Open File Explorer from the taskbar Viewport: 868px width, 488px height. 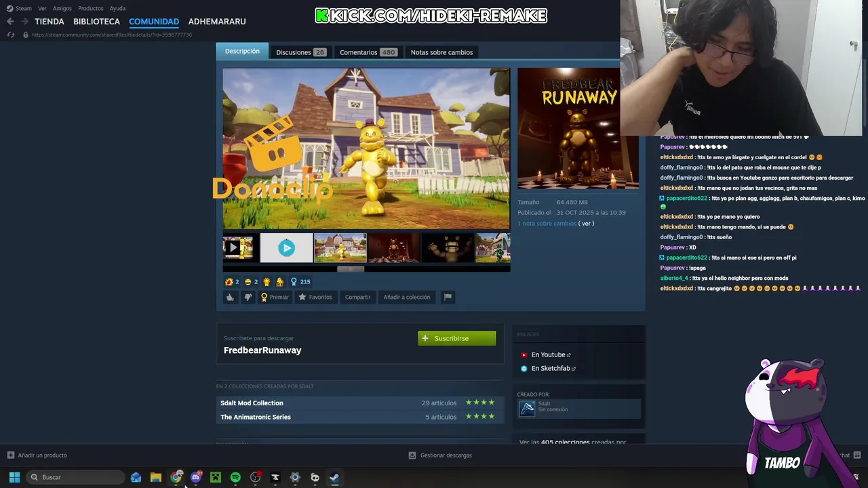[156, 477]
